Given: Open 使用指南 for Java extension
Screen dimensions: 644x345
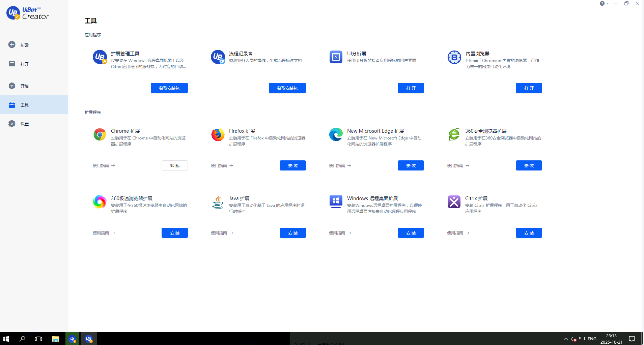Looking at the screenshot, I should pos(222,233).
